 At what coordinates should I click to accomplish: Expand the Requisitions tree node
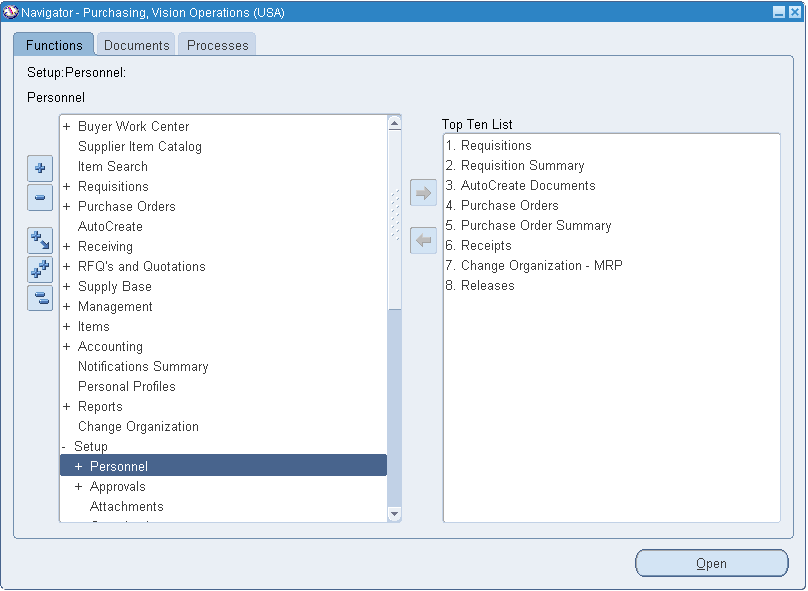66,186
